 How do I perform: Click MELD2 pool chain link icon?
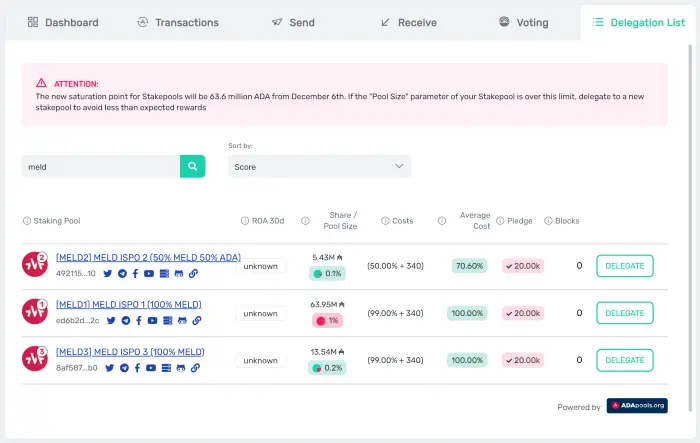click(193, 273)
